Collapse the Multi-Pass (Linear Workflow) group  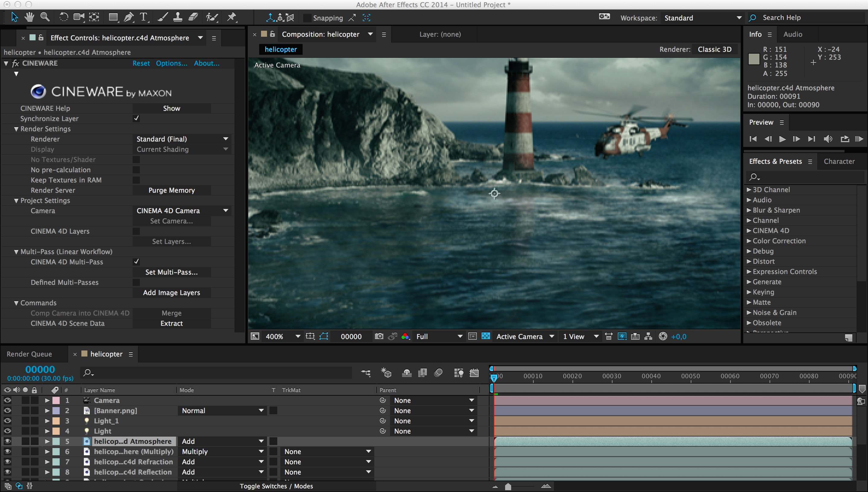point(16,252)
